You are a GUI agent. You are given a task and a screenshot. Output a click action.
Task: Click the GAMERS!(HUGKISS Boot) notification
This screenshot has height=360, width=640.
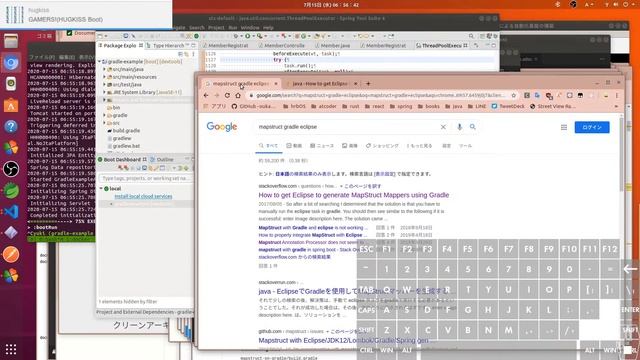[86, 15]
